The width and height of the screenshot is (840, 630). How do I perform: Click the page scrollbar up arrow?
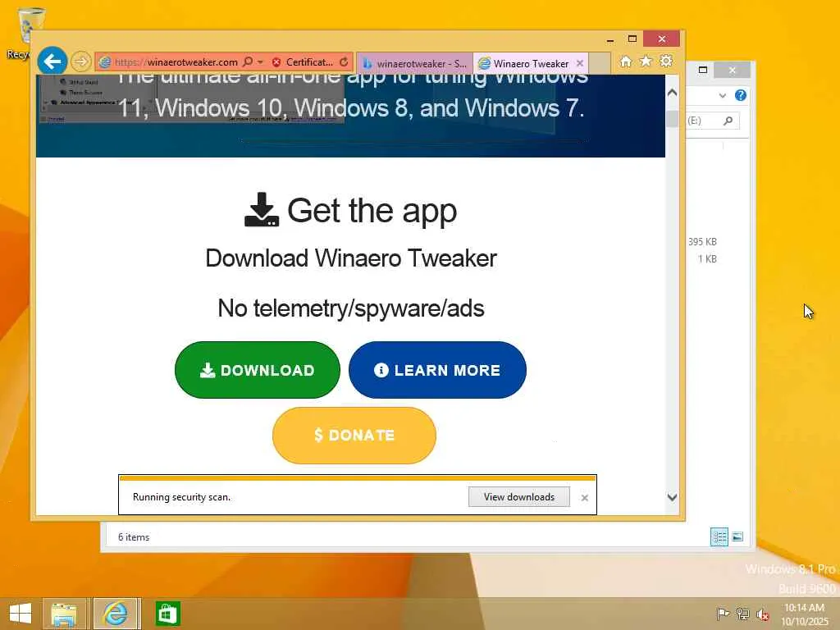click(x=673, y=93)
